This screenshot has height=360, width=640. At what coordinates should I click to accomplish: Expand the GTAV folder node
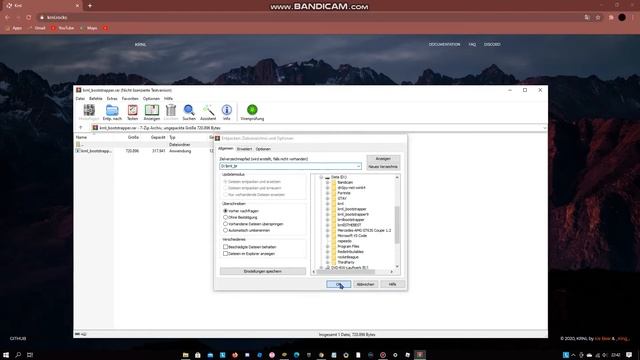pyautogui.click(x=327, y=198)
